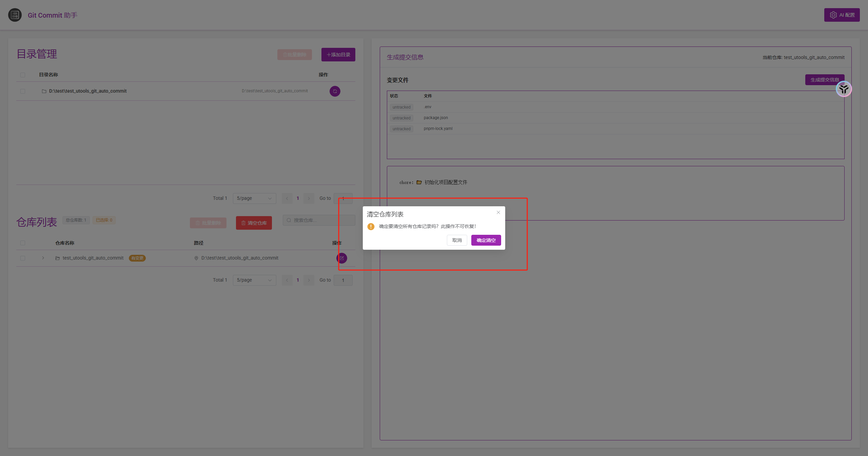
Task: Check the test_utools_git_auto_commit repository row
Action: 23,258
